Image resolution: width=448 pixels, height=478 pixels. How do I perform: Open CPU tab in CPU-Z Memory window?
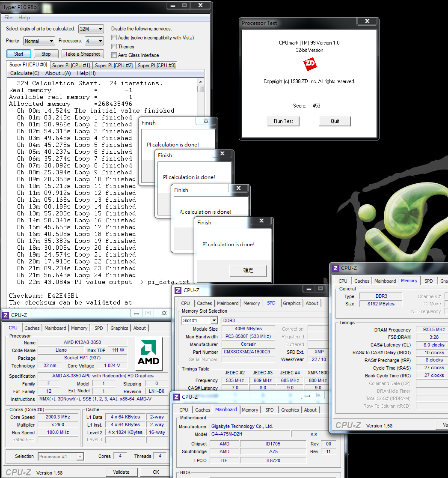click(x=343, y=281)
